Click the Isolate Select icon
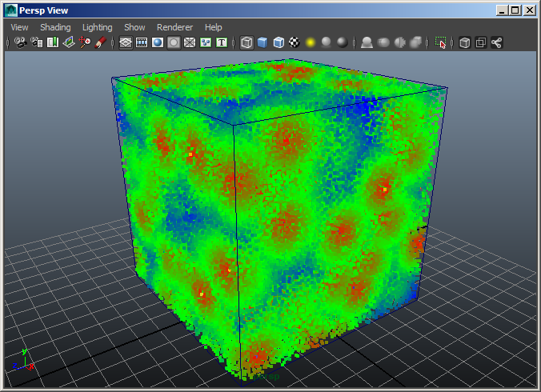This screenshot has height=392, width=541. [x=441, y=42]
